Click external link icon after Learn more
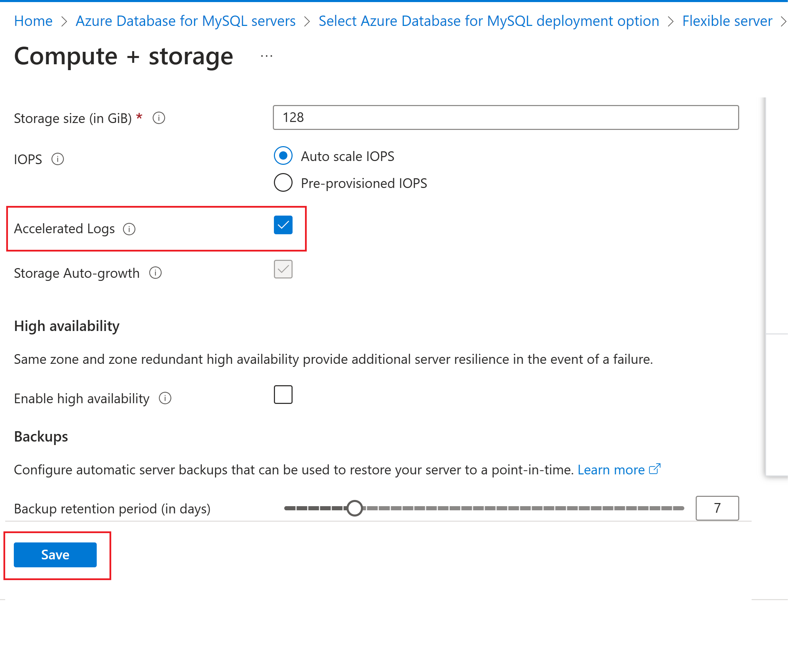This screenshot has width=801, height=672. [x=655, y=469]
